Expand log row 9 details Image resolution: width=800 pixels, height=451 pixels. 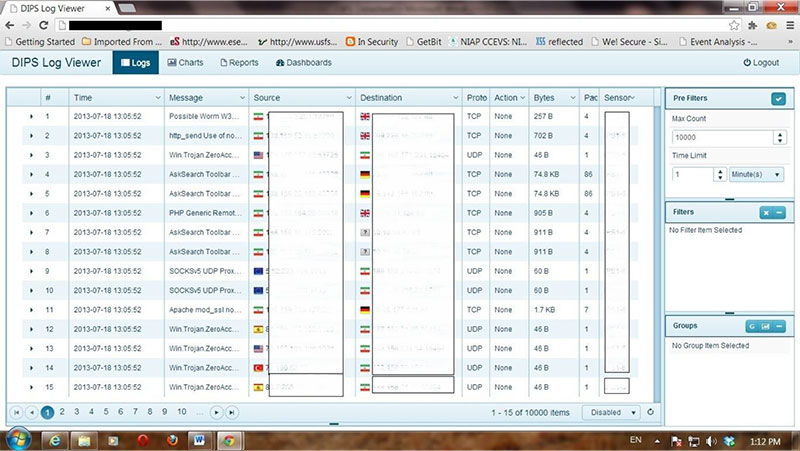click(31, 271)
